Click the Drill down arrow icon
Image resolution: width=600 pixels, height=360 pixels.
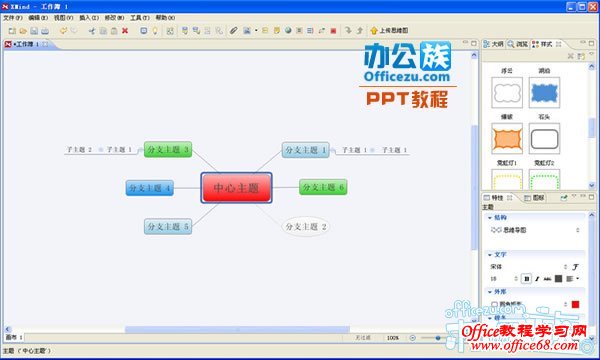pos(348,31)
